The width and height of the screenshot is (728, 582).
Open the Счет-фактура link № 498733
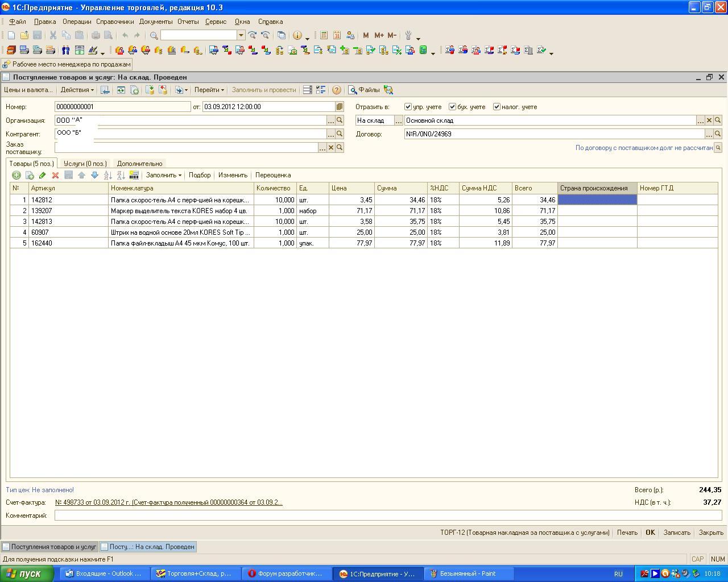tap(168, 502)
